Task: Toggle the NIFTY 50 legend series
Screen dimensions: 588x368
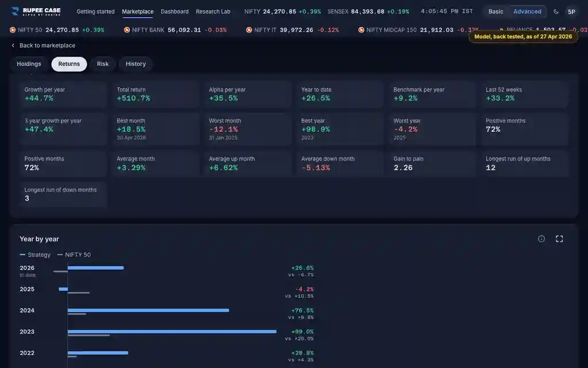Action: click(x=74, y=255)
